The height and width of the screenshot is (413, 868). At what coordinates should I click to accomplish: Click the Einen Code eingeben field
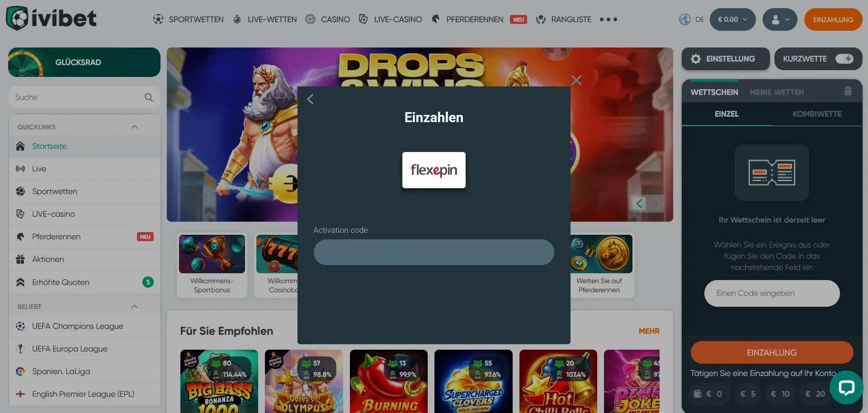772,293
